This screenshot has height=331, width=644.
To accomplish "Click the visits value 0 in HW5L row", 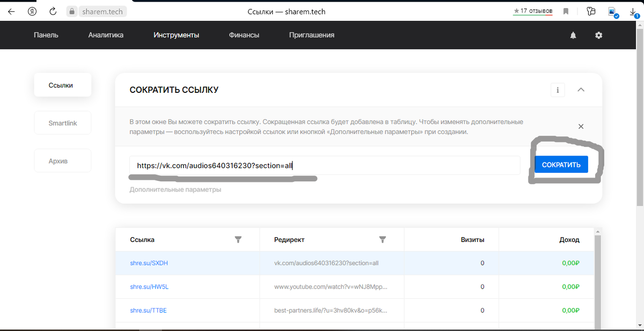I will 482,287.
